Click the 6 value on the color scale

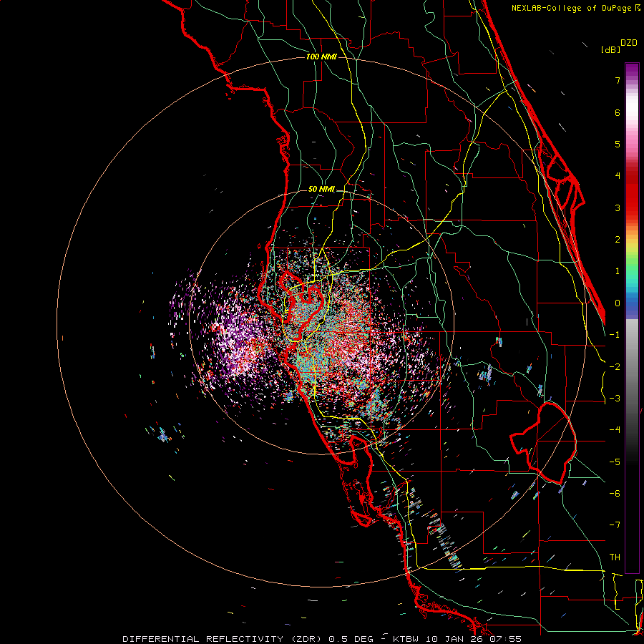[x=618, y=112]
